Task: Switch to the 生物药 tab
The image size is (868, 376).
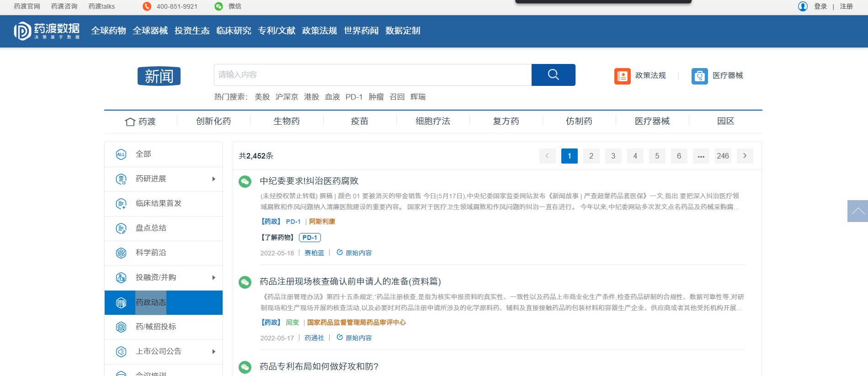Action: [x=287, y=121]
